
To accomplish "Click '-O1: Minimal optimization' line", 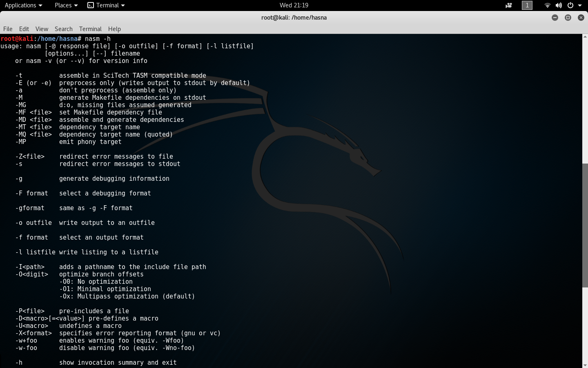I will (x=105, y=289).
